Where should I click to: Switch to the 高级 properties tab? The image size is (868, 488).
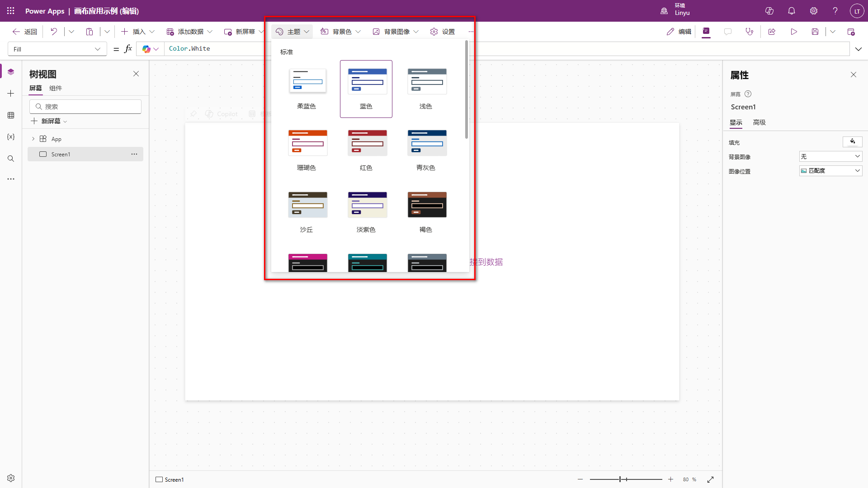point(759,122)
